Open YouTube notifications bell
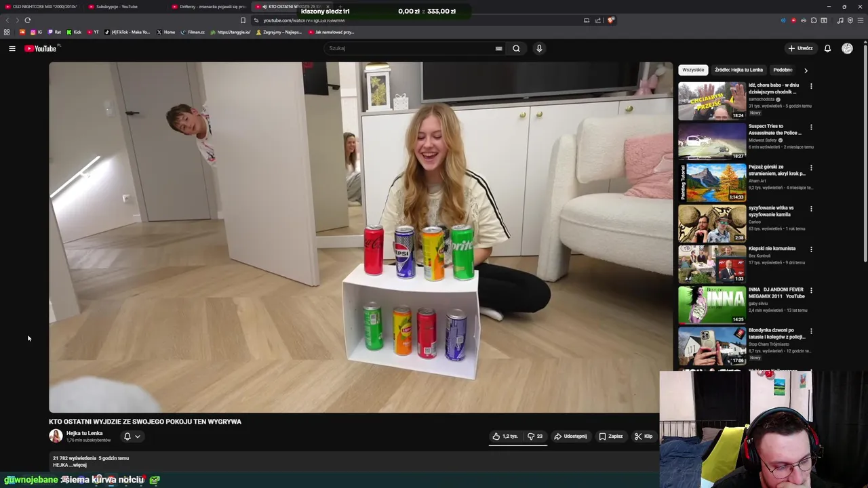The width and height of the screenshot is (868, 488). 827,48
